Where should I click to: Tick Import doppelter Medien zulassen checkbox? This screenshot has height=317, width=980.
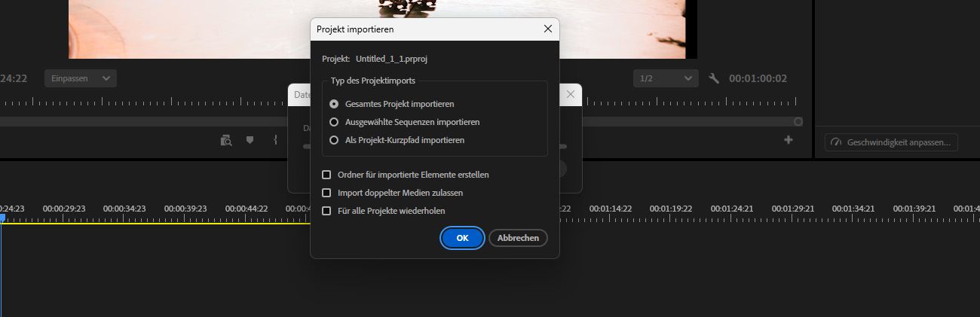[326, 193]
